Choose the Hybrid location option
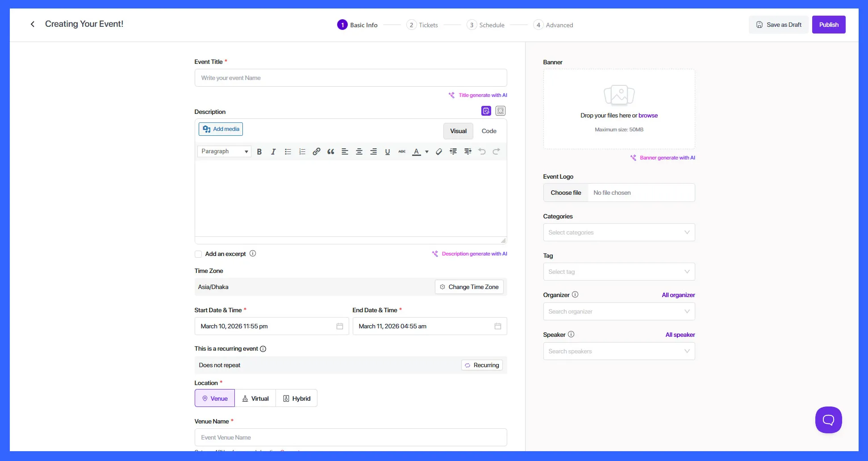Screen dimensions: 868x461 pos(296,398)
